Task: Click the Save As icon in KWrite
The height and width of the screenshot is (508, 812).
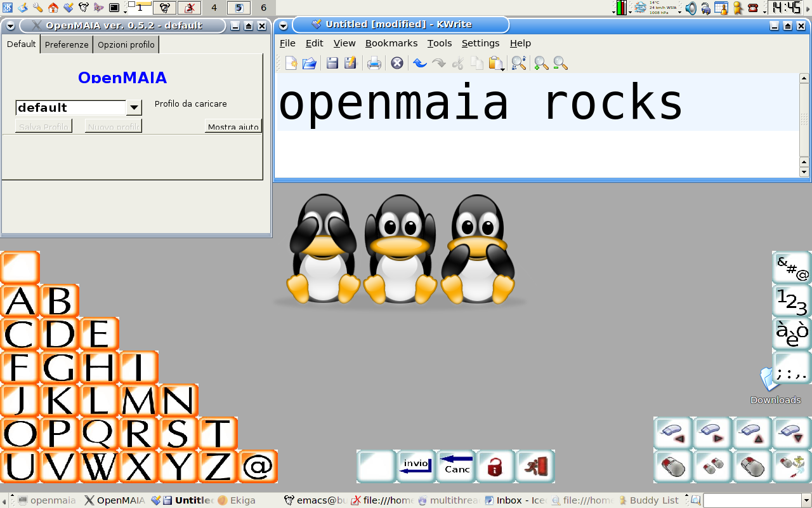Action: point(350,63)
